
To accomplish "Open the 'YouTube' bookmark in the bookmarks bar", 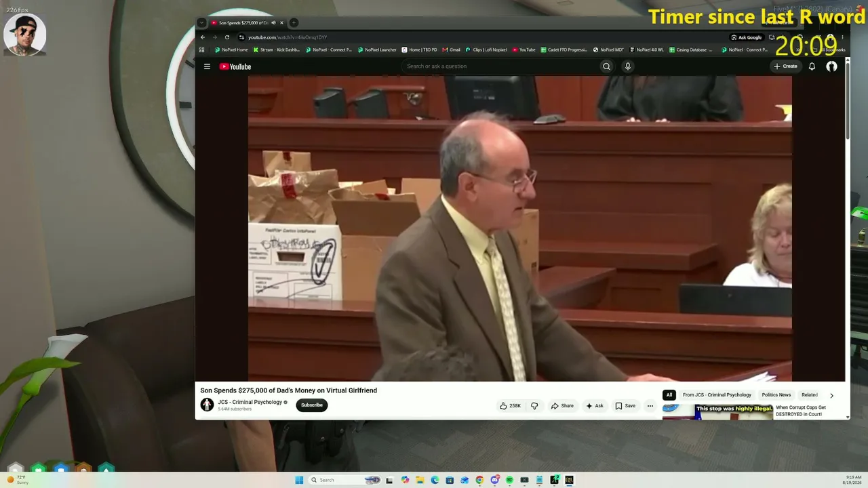I will tap(524, 49).
